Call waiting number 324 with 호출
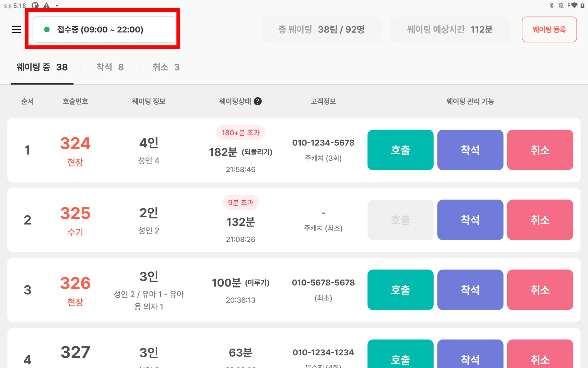The image size is (588, 368). pyautogui.click(x=400, y=150)
